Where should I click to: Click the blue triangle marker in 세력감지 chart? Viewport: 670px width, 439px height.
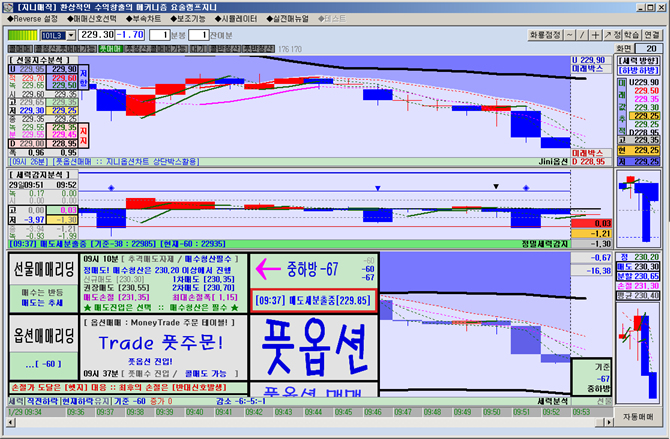tap(377, 188)
